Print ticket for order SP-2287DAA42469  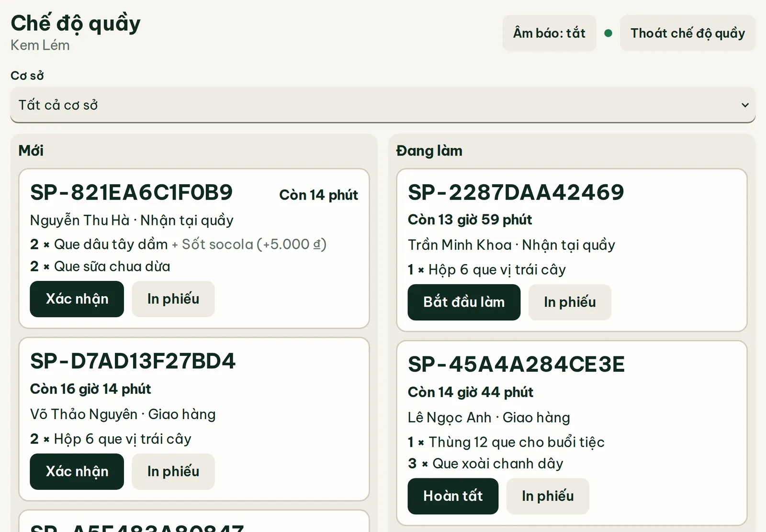pos(570,302)
